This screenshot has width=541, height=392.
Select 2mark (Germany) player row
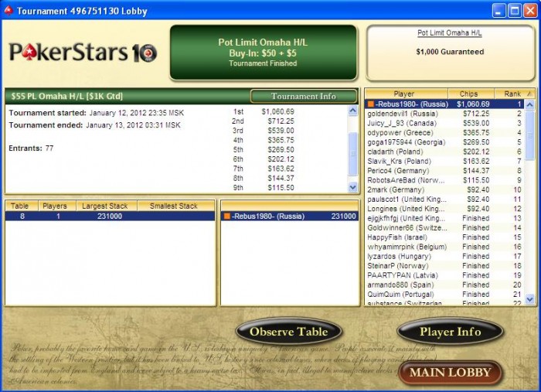tap(444, 189)
